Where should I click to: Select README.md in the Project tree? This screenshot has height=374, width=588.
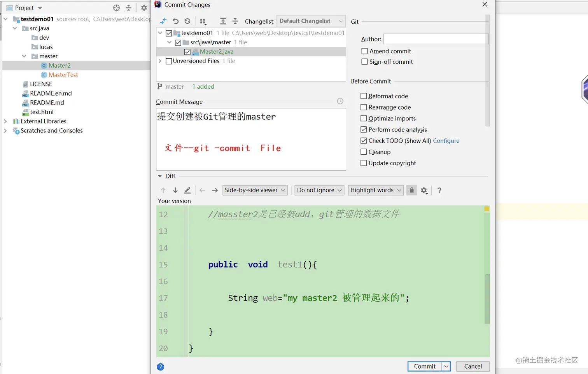point(47,103)
